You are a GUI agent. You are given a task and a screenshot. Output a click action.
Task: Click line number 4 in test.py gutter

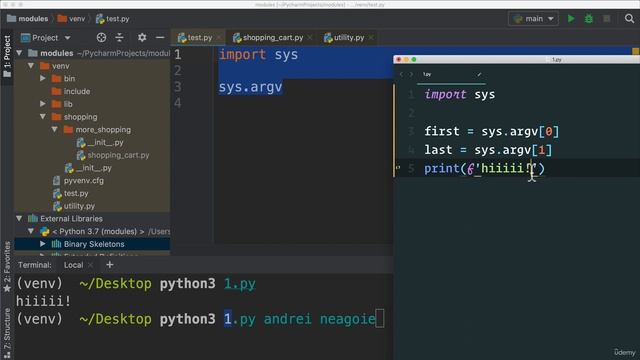[178, 103]
